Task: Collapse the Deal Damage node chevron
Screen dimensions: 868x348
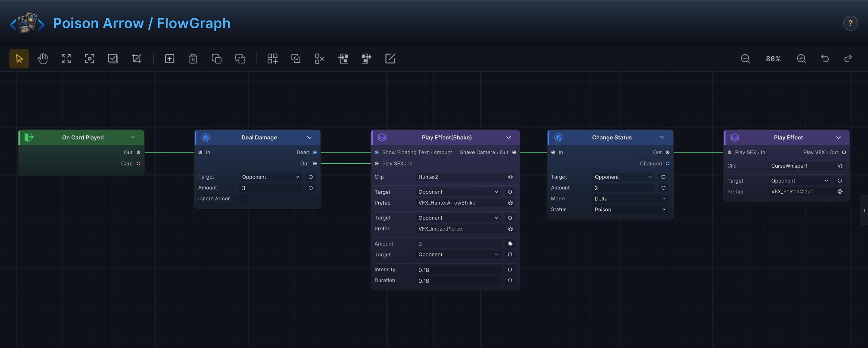Action: pyautogui.click(x=309, y=138)
